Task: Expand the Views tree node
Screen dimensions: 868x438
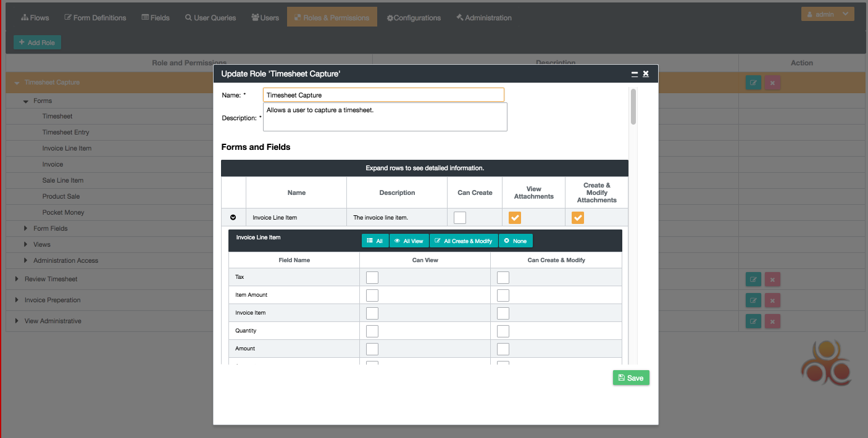Action: (x=26, y=244)
